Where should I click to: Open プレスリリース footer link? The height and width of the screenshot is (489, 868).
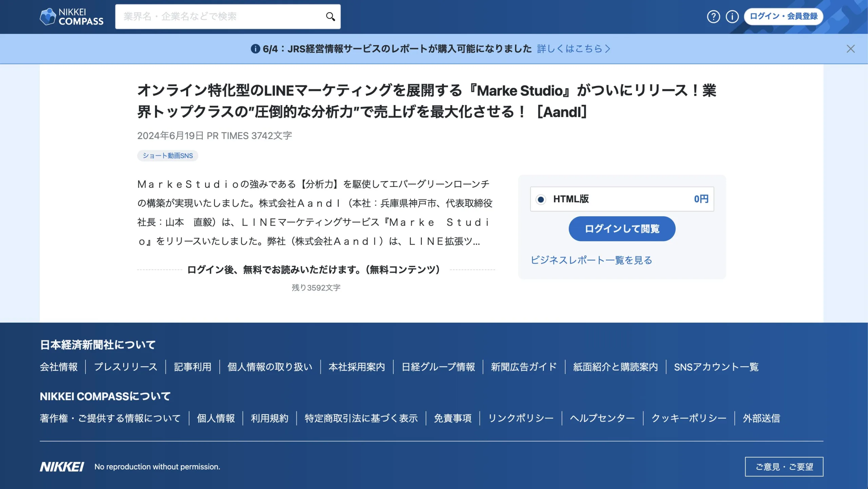tap(126, 367)
